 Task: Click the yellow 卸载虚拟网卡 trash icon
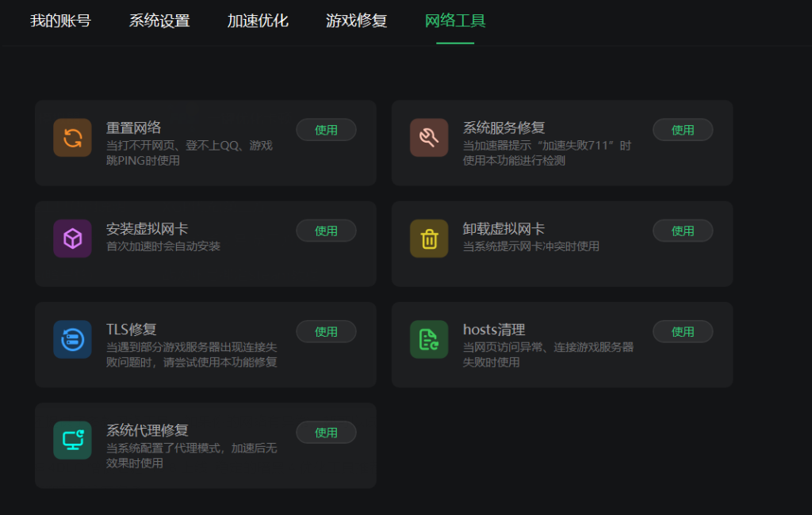pyautogui.click(x=429, y=238)
